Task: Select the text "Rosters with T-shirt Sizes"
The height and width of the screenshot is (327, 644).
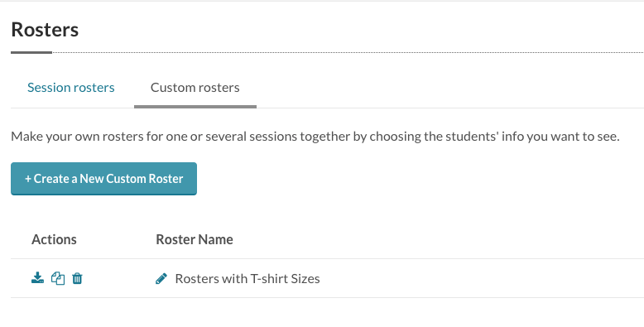Action: (248, 278)
